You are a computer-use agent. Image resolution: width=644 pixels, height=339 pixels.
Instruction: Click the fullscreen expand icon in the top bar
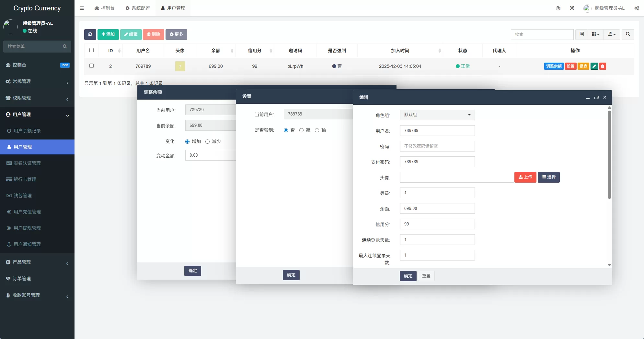click(572, 8)
